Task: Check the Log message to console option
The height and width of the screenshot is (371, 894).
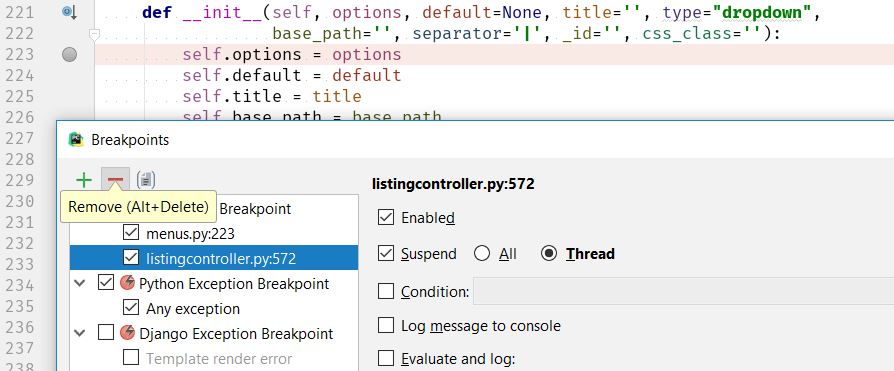Action: tap(386, 325)
